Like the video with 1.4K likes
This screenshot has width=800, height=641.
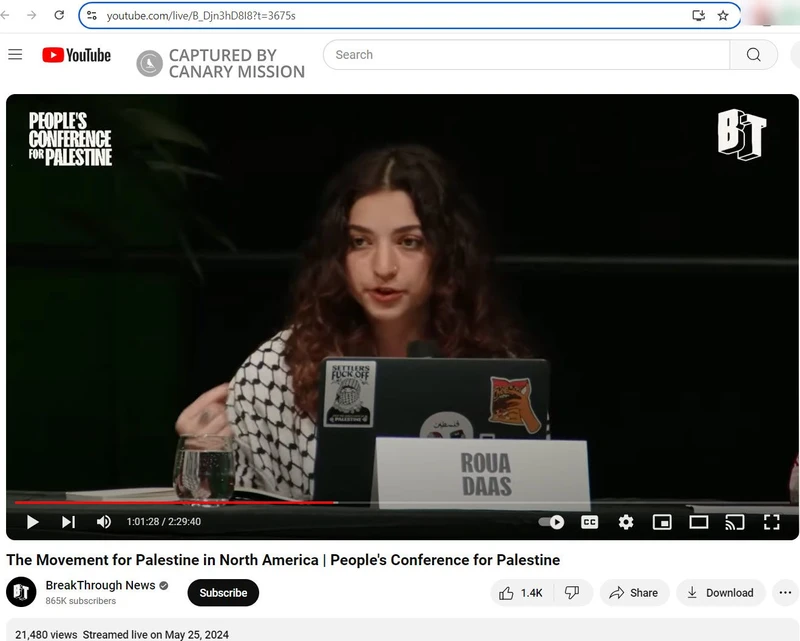(x=521, y=593)
